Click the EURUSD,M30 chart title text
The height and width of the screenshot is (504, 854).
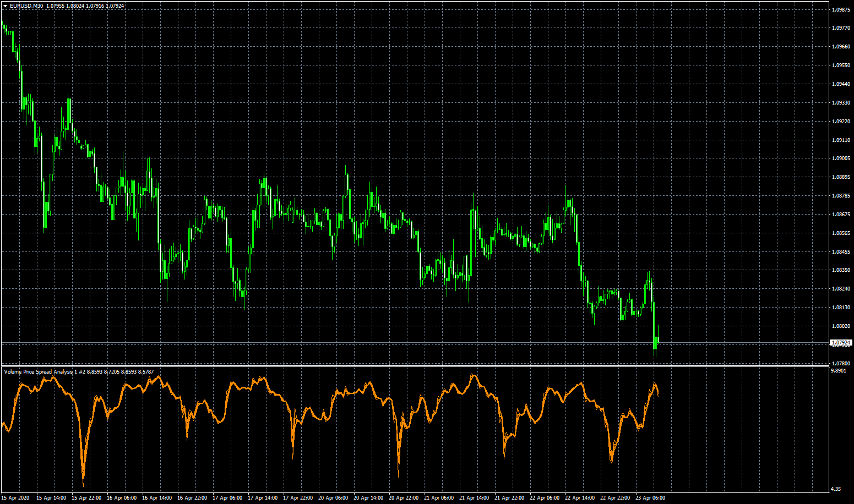[x=26, y=6]
